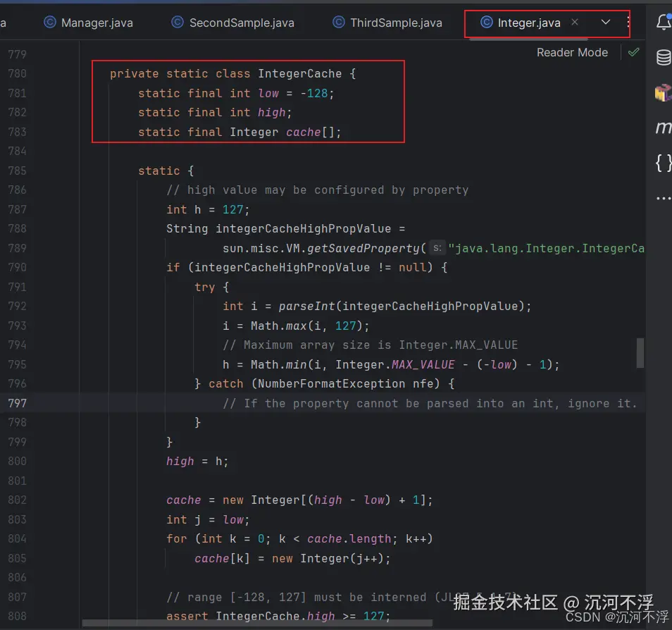Toggle Reader Mode
The width and height of the screenshot is (672, 630).
(x=572, y=52)
